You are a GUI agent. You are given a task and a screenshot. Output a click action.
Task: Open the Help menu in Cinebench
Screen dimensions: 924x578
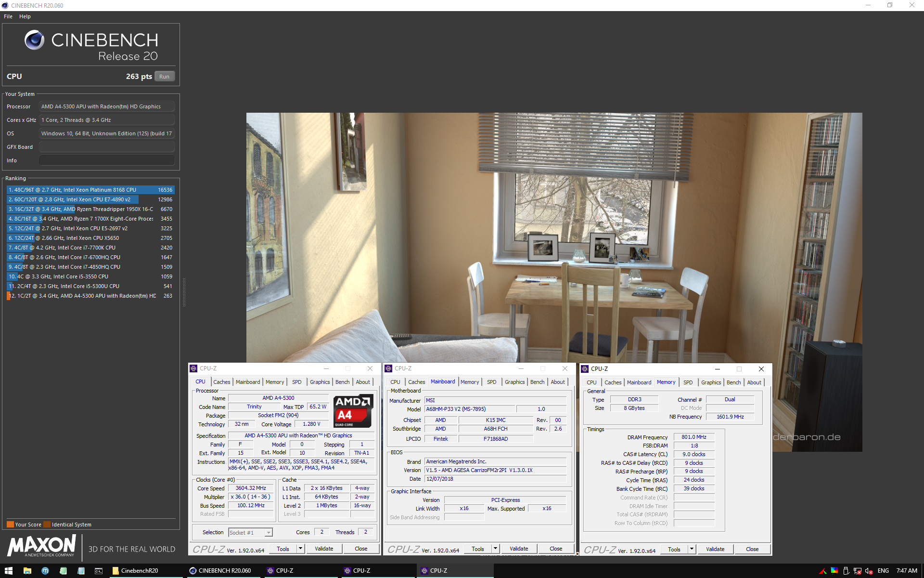tap(25, 16)
